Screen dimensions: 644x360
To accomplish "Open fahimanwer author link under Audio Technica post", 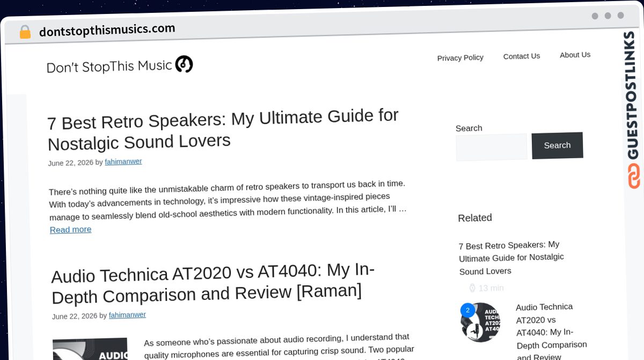I will click(x=127, y=315).
